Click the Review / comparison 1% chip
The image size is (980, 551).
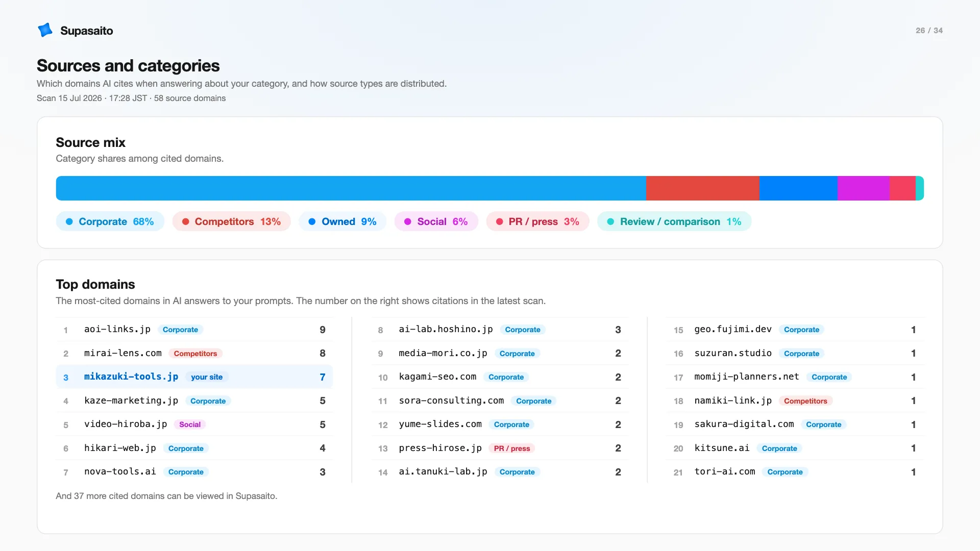pos(674,221)
